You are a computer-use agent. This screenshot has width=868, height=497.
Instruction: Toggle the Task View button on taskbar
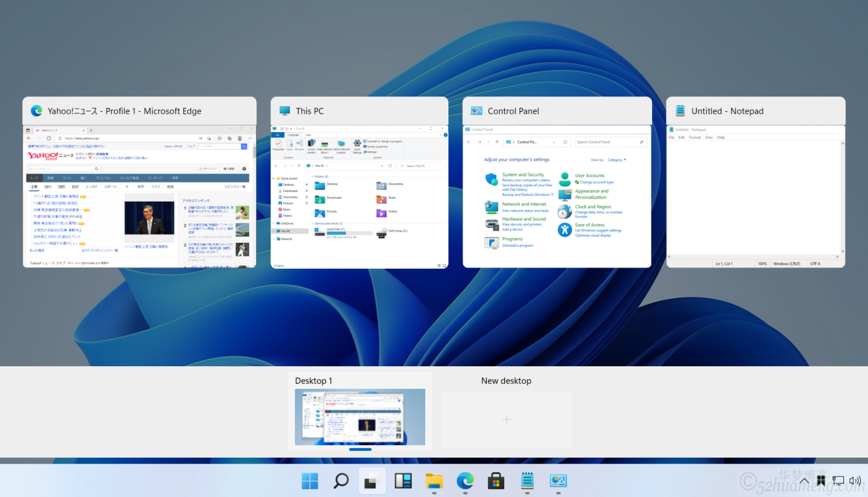372,481
